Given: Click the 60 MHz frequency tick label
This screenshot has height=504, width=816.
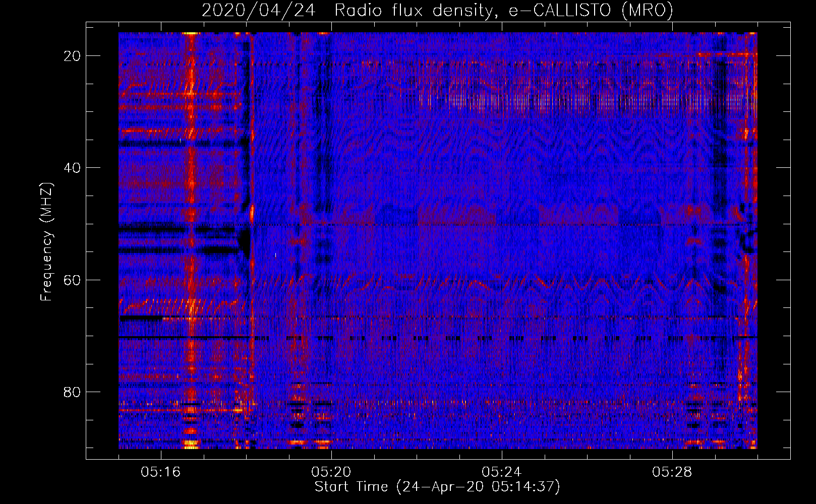Looking at the screenshot, I should (x=72, y=280).
